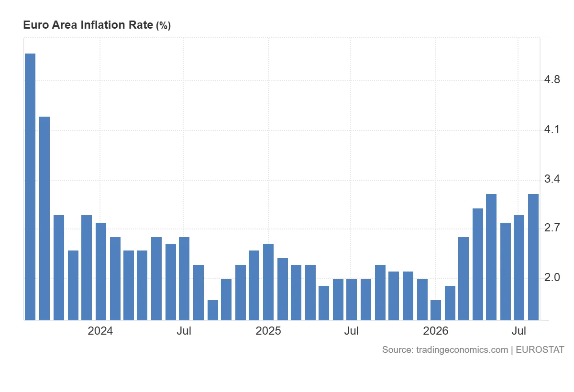Click the "Source: tradingeconomics.com | EUROSTAT" credit
Screen dimensions: 574x392
(x=473, y=350)
